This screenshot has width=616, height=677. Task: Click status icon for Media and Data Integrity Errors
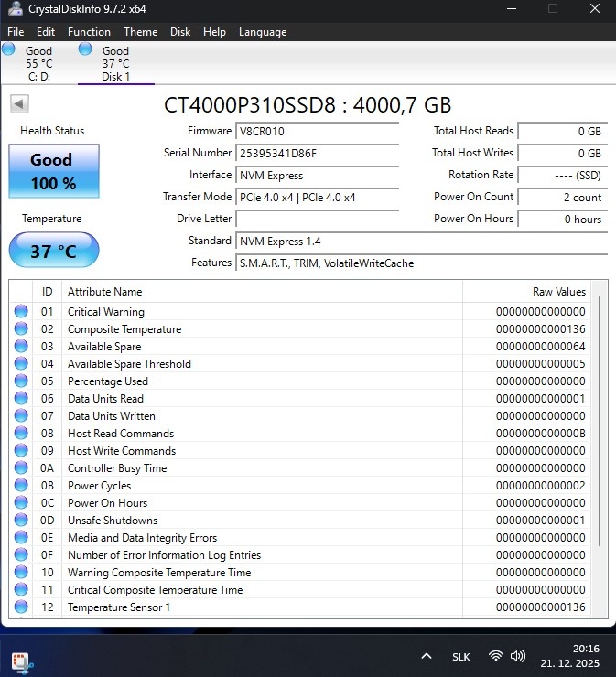point(21,537)
